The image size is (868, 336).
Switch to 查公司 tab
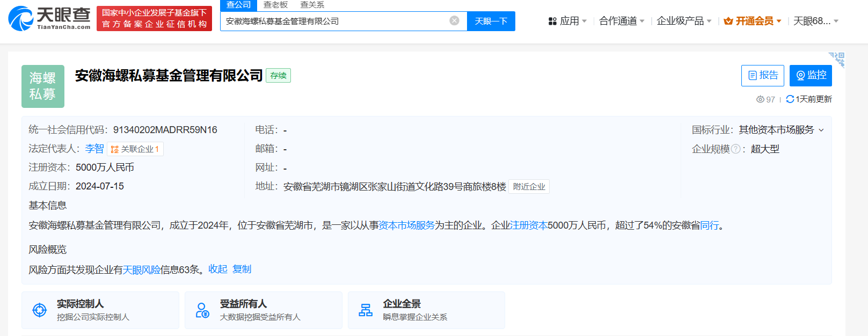238,5
